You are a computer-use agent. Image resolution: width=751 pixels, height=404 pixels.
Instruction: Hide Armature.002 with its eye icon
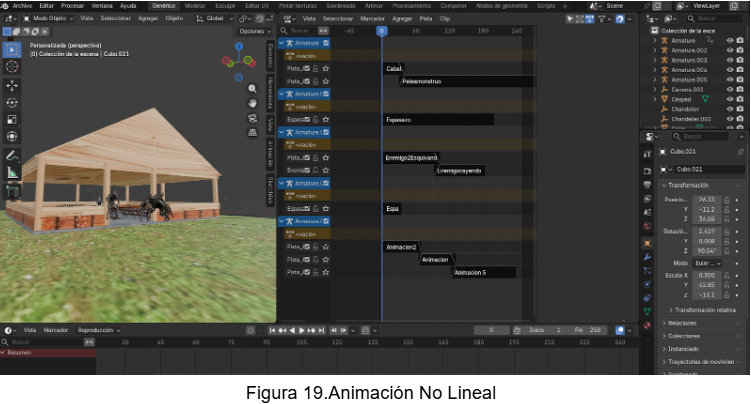point(729,50)
